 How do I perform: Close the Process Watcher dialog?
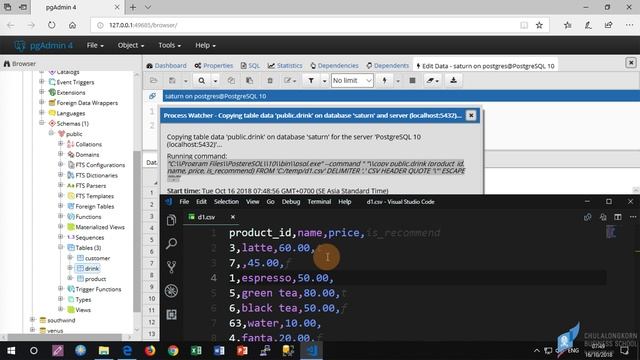click(471, 116)
